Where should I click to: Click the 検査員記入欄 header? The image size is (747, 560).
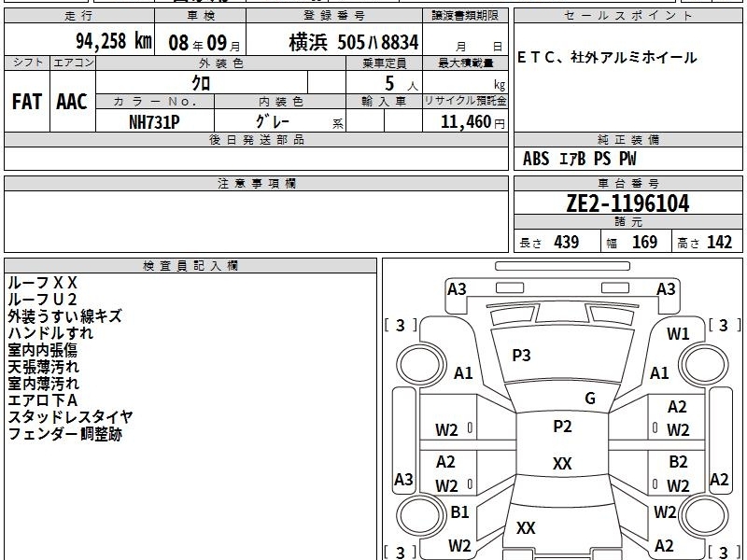190,266
